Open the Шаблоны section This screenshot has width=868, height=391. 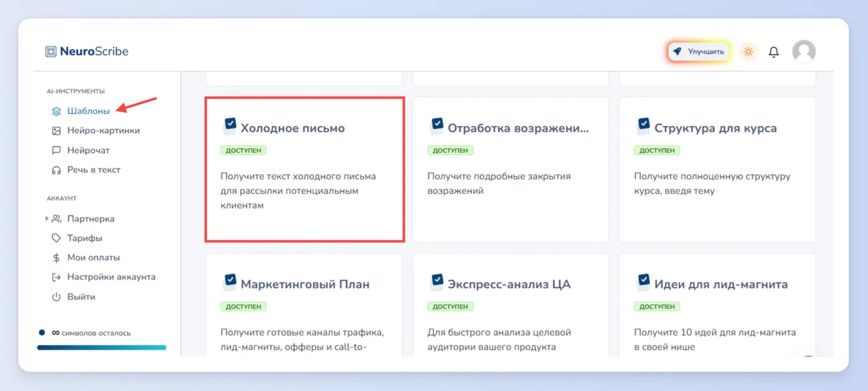point(89,112)
